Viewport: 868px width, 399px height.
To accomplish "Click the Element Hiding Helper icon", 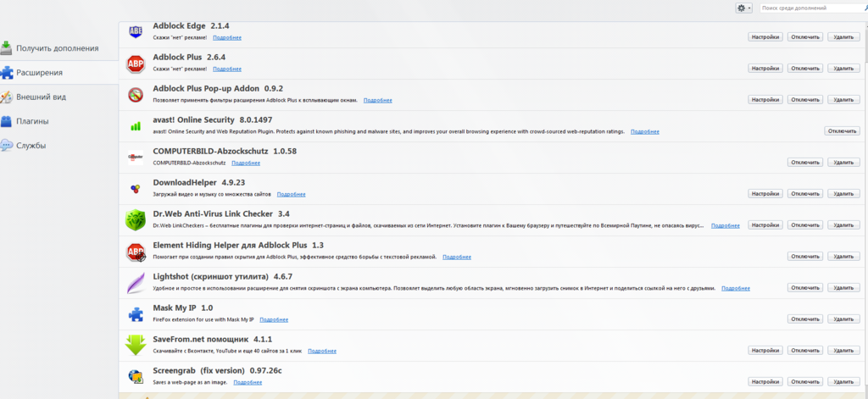I will click(136, 252).
